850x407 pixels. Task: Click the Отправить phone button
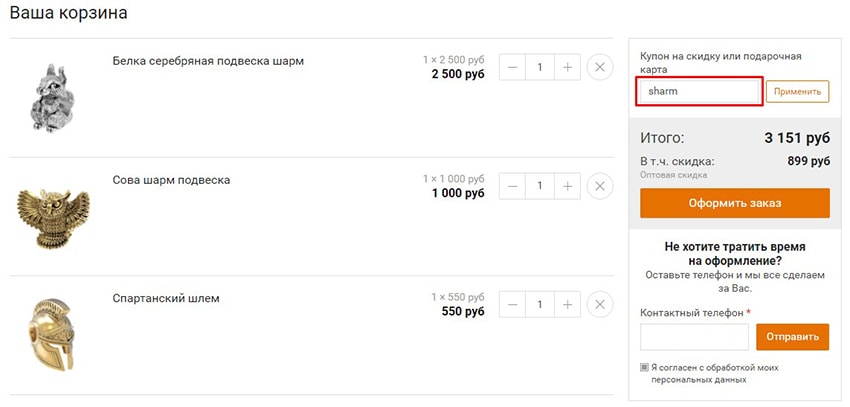click(792, 337)
